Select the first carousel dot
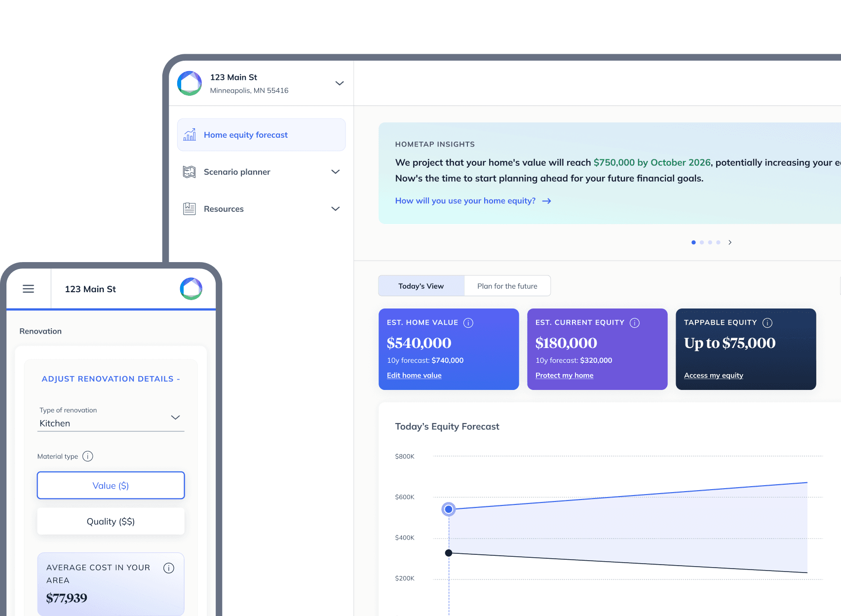Screen dimensions: 841x616 click(x=694, y=242)
